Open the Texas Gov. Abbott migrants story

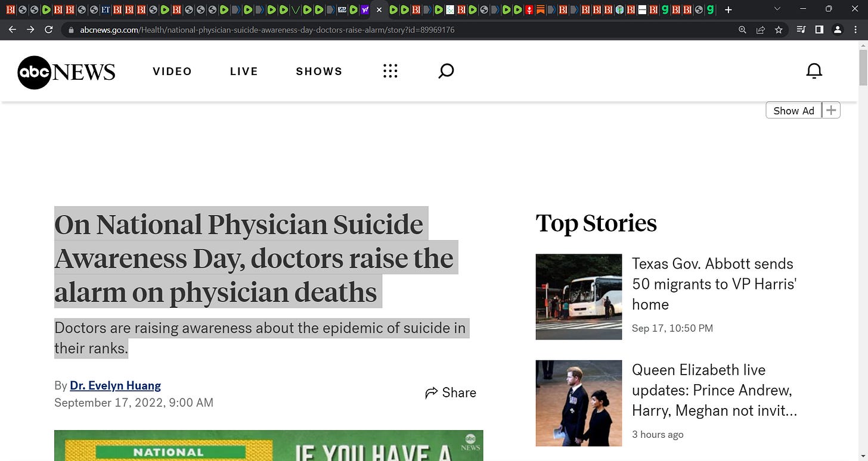pyautogui.click(x=714, y=284)
